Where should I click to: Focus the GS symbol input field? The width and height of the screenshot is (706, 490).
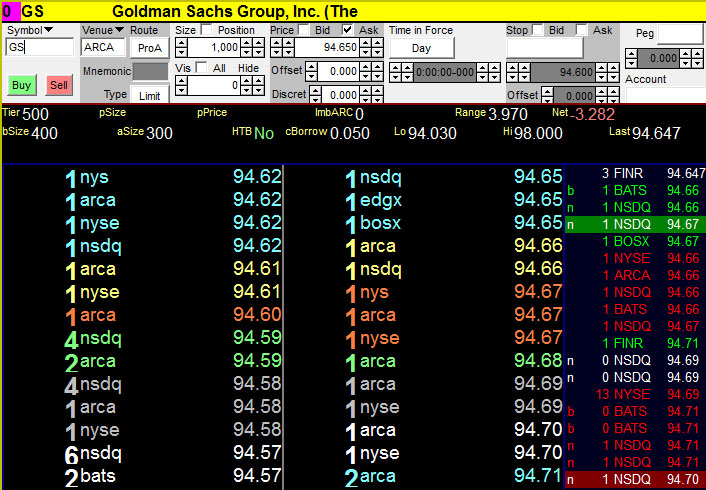(x=40, y=47)
